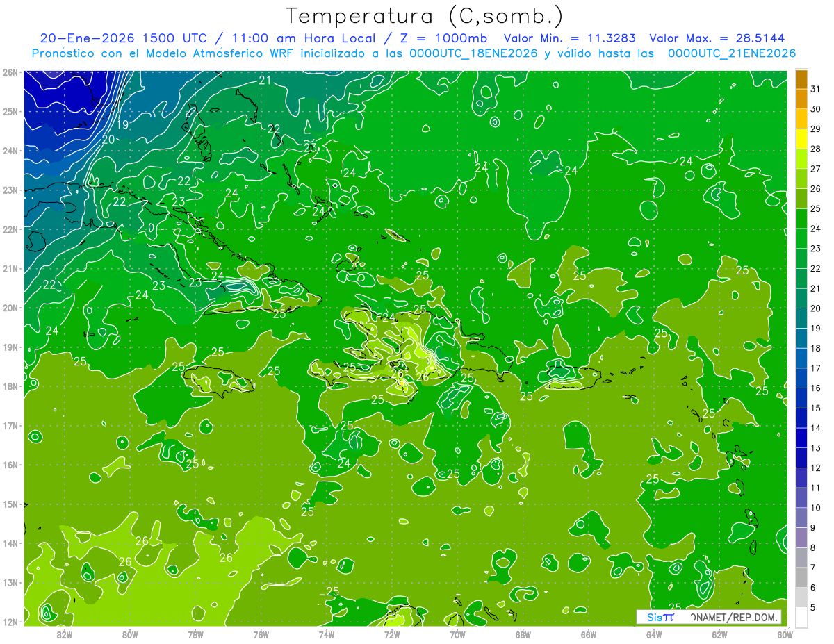Pick the yellow swatch between 28 and 29
Screen dimensions: 834x644
click(801, 139)
